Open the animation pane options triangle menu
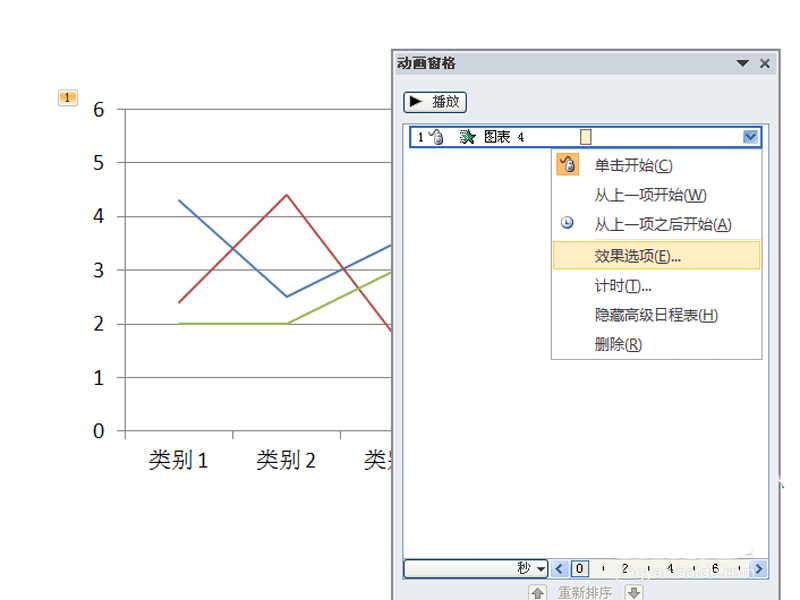This screenshot has height=600, width=800. click(742, 63)
